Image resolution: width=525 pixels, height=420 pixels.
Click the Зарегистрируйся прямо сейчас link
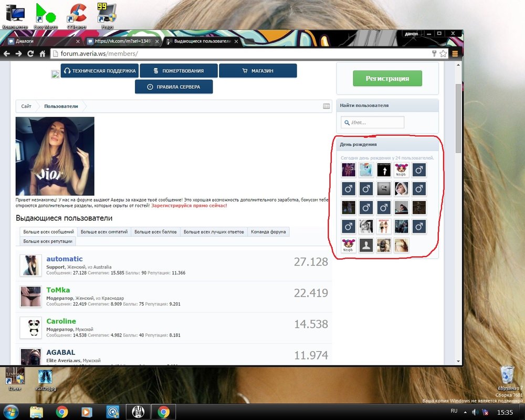[189, 206]
